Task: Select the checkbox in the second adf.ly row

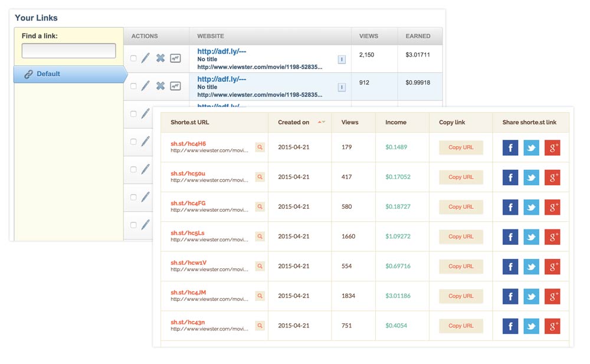Action: coord(133,86)
